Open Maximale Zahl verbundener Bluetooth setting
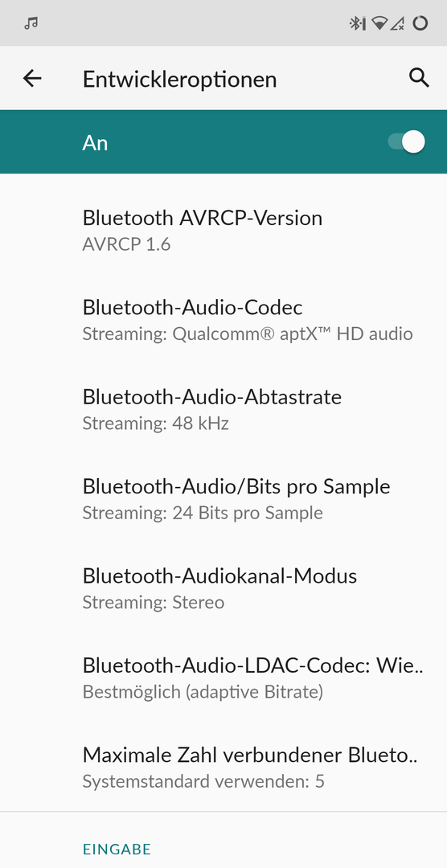This screenshot has height=868, width=447. (x=223, y=768)
